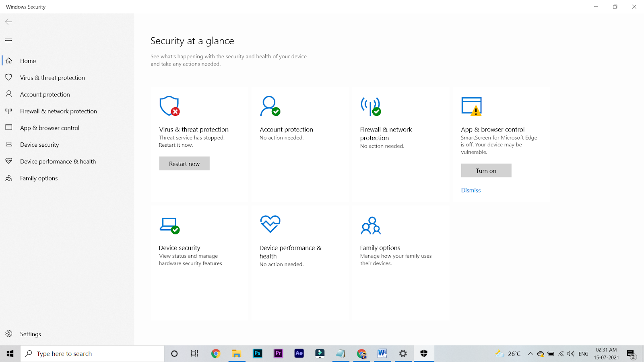Image resolution: width=644 pixels, height=362 pixels.
Task: Click the Device security laptop icon card
Action: tap(169, 226)
